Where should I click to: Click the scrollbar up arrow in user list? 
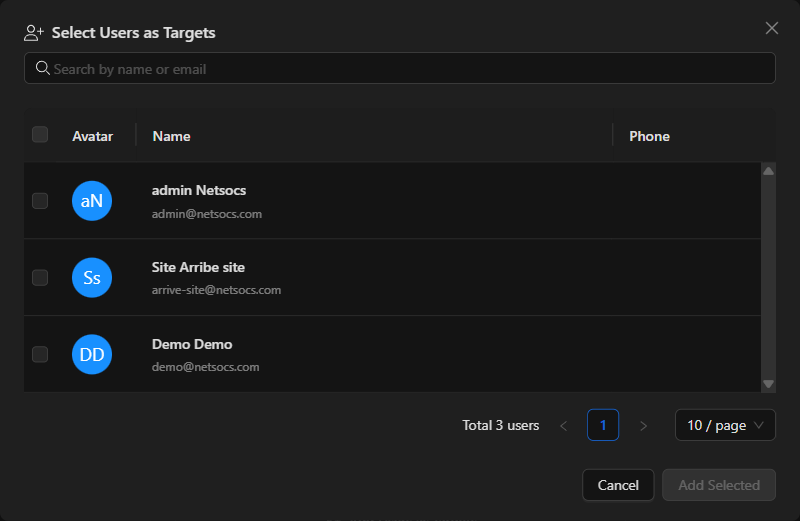pyautogui.click(x=768, y=171)
